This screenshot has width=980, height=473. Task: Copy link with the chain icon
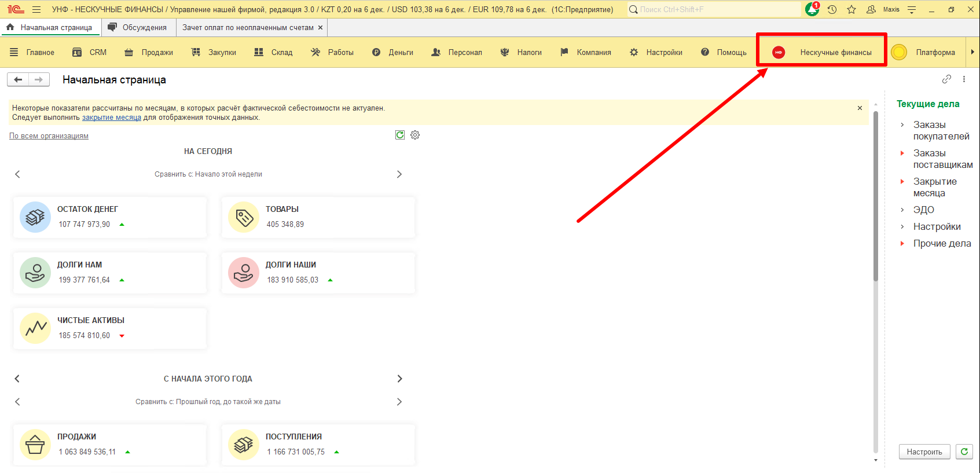coord(946,79)
